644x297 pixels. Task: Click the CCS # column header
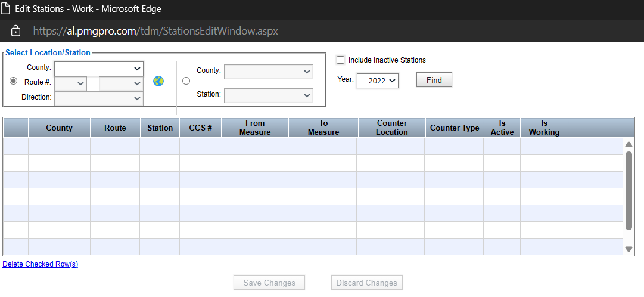pos(200,128)
